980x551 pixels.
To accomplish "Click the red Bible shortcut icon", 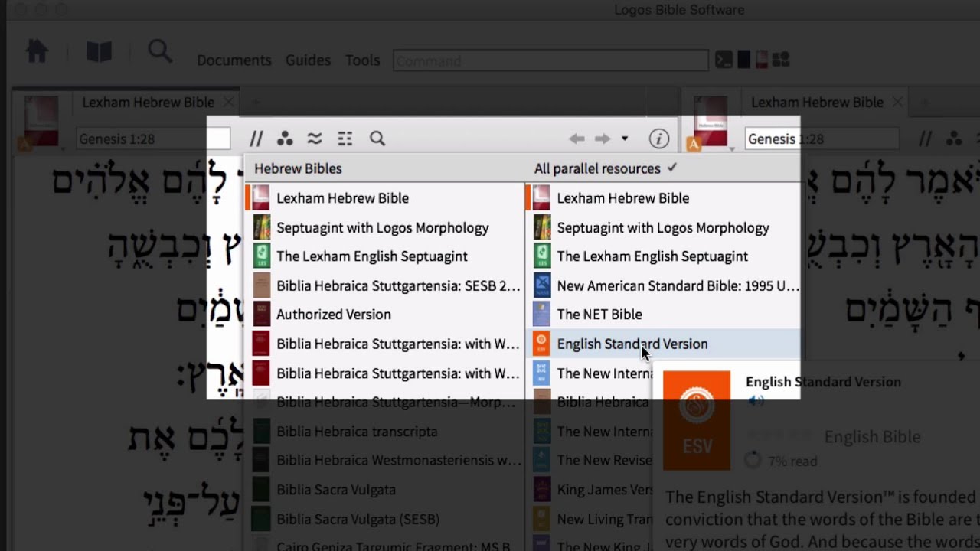I will click(761, 60).
